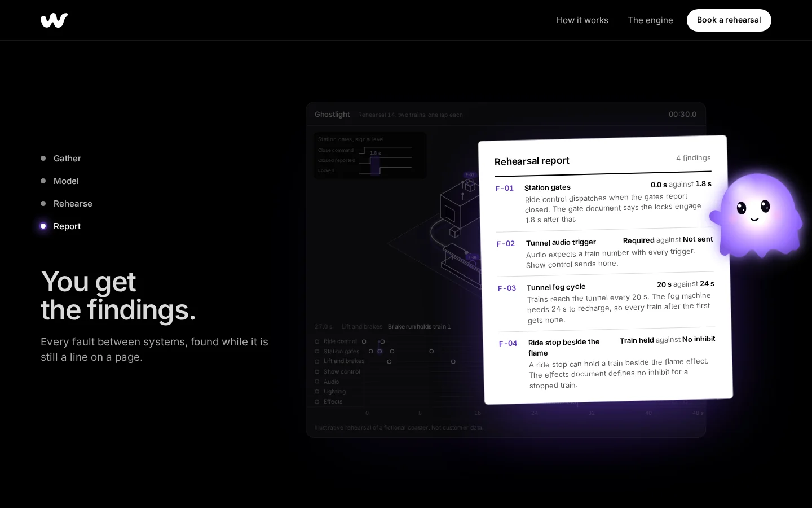Click Required against Not sent value
Screen dimensions: 812x508
[x=668, y=240]
